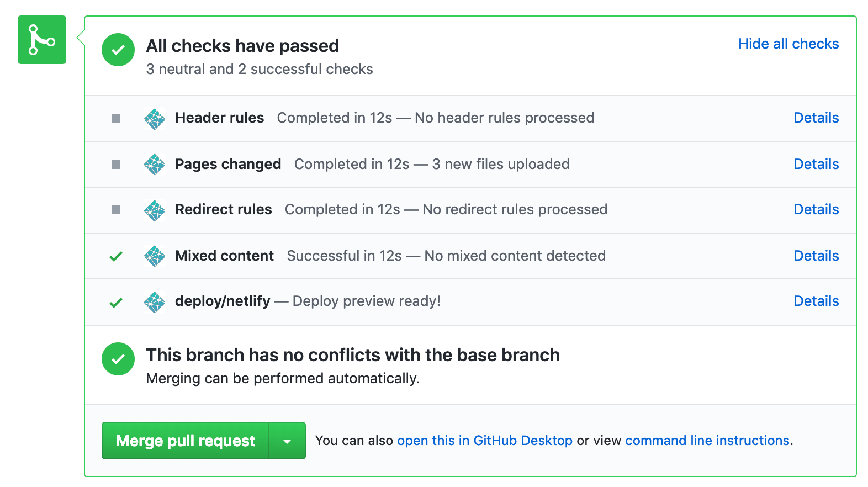Click the success checkmark for deploy/netlify
Image resolution: width=868 pixels, height=487 pixels.
pos(116,303)
